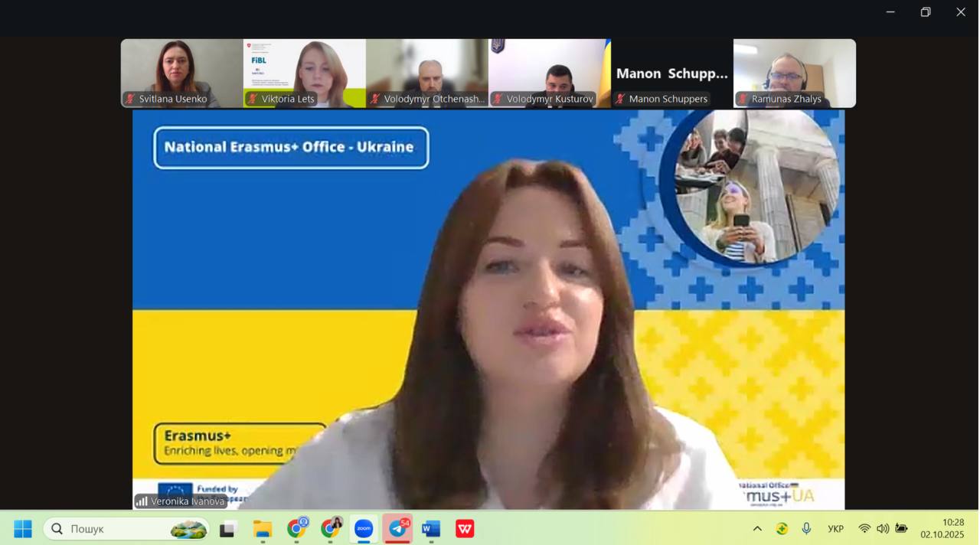Open File Explorer from the taskbar

click(263, 529)
